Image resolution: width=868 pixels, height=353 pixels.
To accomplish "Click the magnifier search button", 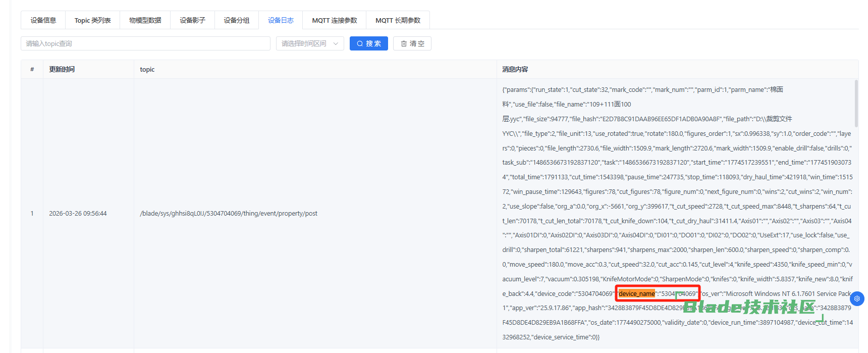I will 368,43.
